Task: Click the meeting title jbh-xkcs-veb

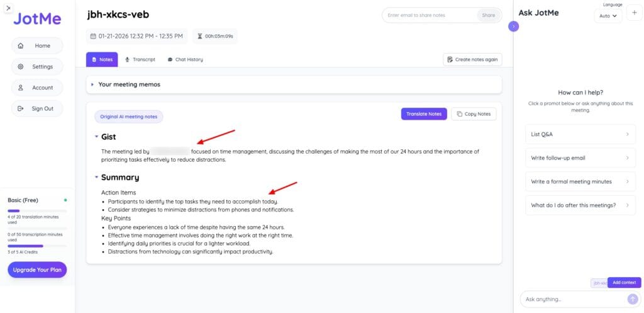Action: [x=118, y=15]
